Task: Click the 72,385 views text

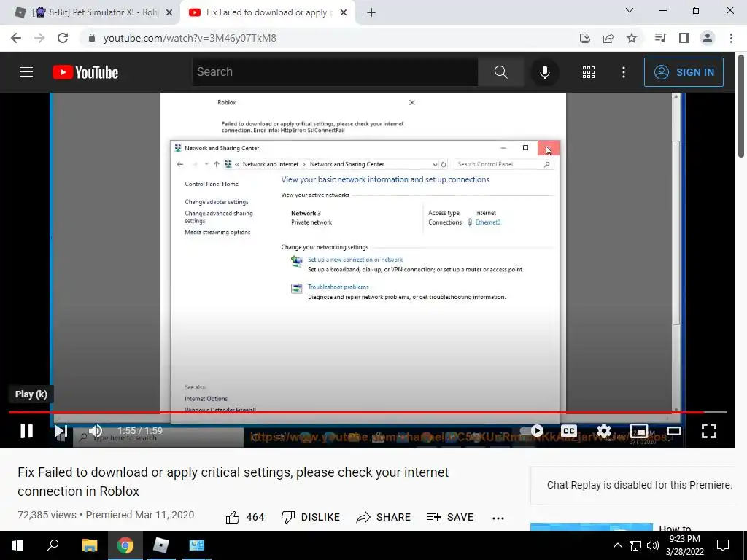Action: [x=47, y=515]
